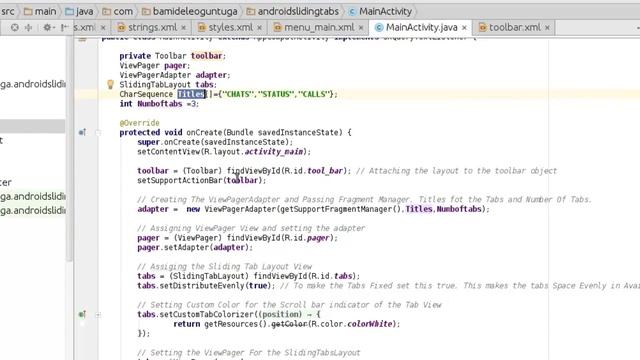Click the gutter icon beside setCustomTabColorizer
640x360 pixels.
click(82, 314)
